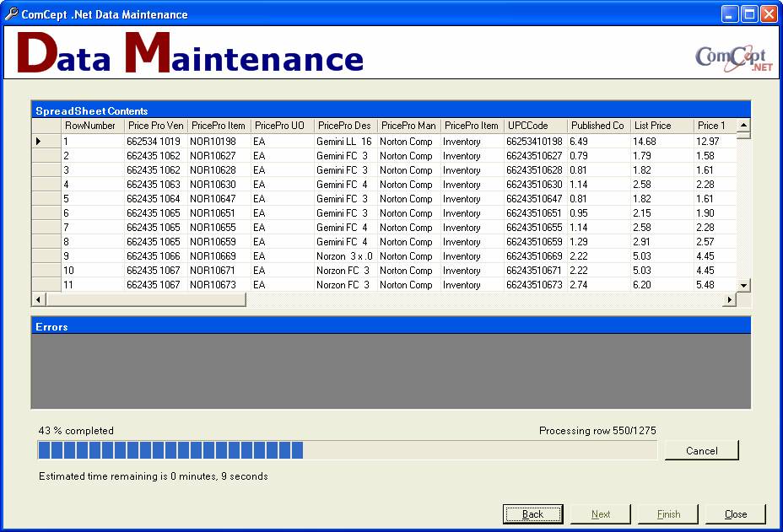Image resolution: width=783 pixels, height=532 pixels.
Task: Select row header for row 5
Action: point(46,199)
